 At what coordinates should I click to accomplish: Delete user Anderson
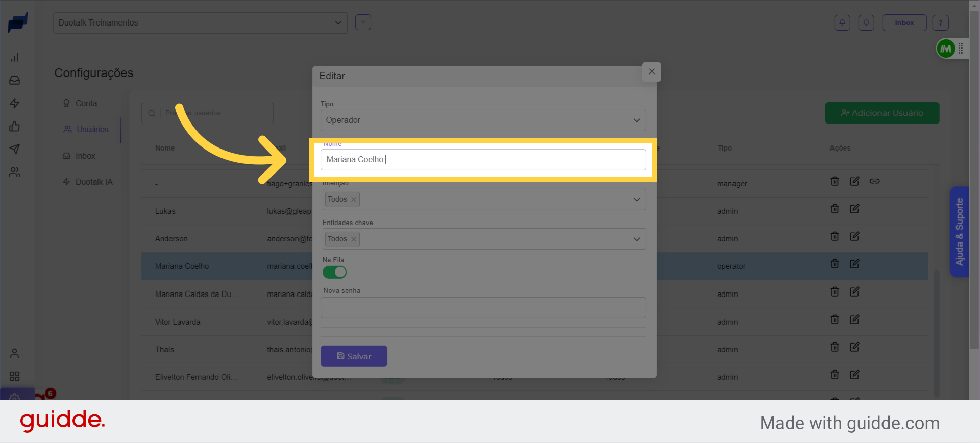[835, 236]
